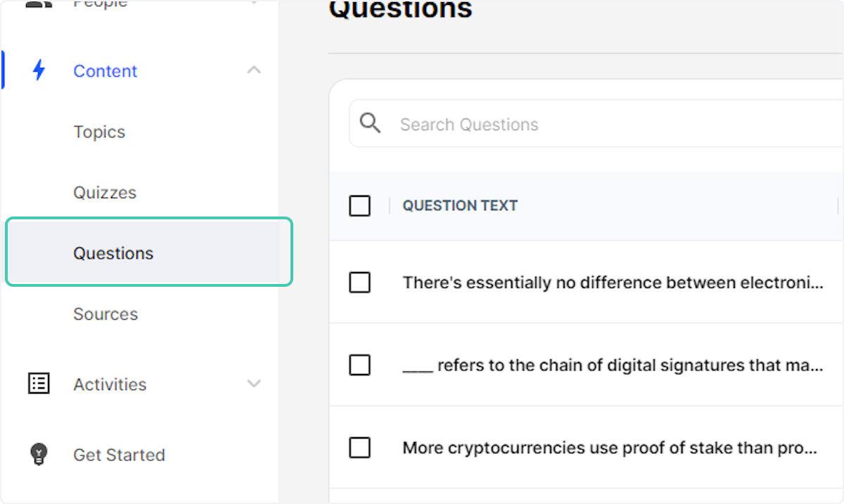The height and width of the screenshot is (504, 844).
Task: Expand the People section dropdown
Action: (x=254, y=4)
